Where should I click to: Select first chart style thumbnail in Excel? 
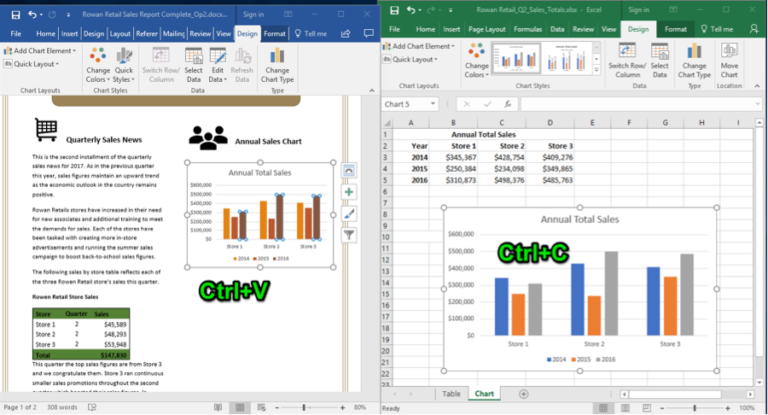(516, 58)
